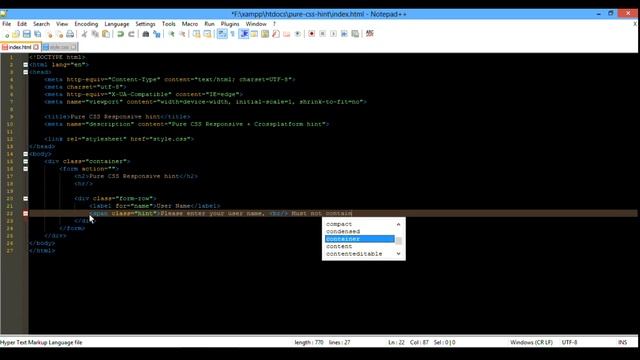Click the Print toolbar icon
Image resolution: width=640 pixels, height=360 pixels.
70,34
